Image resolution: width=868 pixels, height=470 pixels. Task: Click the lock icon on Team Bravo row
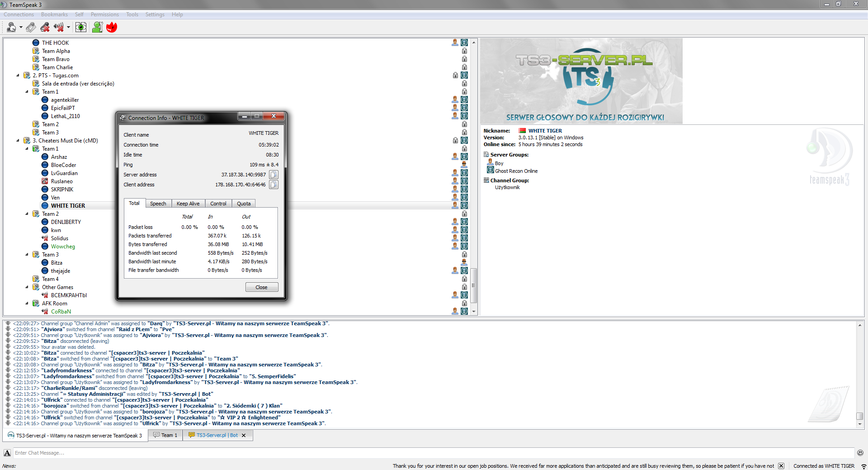(464, 59)
